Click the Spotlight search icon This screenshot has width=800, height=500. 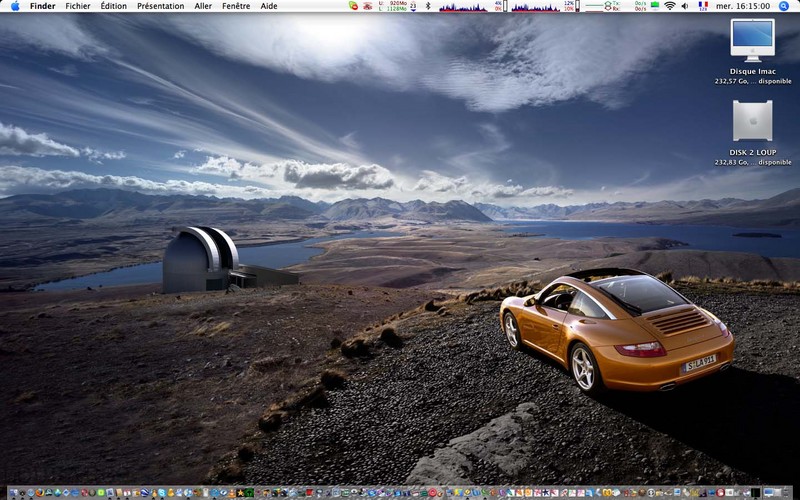click(784, 6)
